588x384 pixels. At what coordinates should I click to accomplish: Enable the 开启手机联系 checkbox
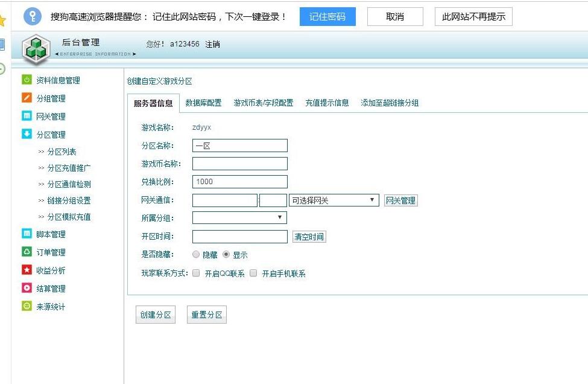tap(253, 273)
